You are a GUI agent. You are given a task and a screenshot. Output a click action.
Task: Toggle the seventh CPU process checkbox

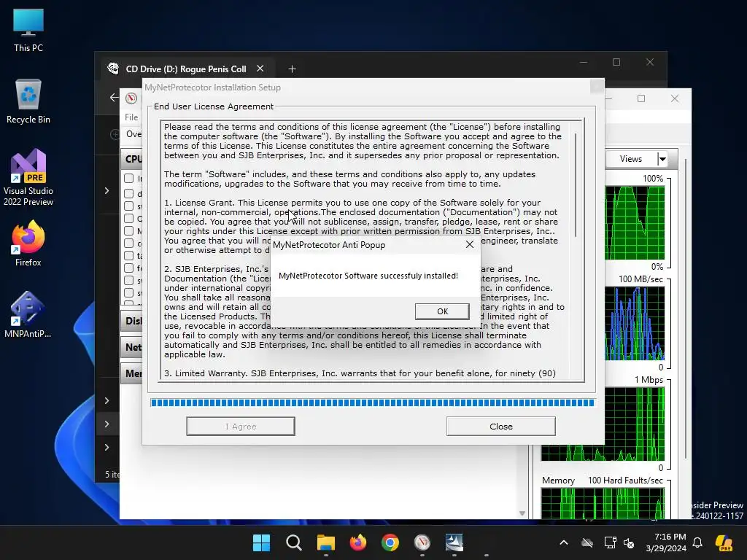pyautogui.click(x=128, y=255)
